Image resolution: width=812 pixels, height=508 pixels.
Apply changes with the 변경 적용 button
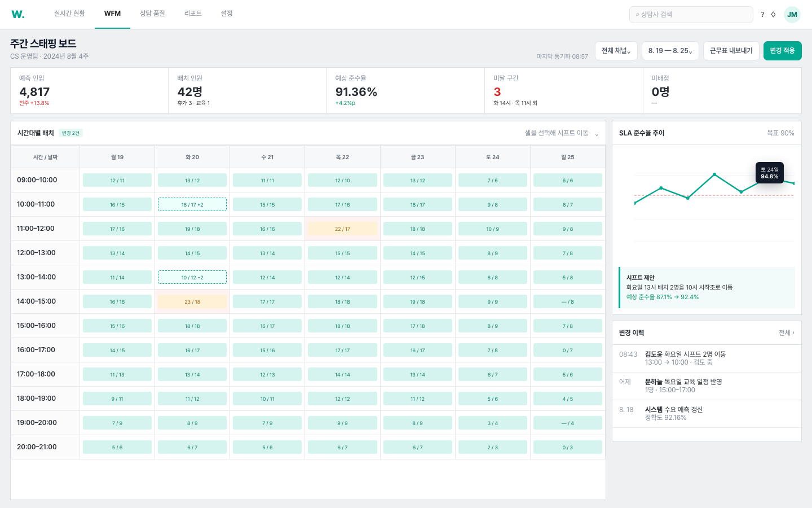pyautogui.click(x=783, y=51)
